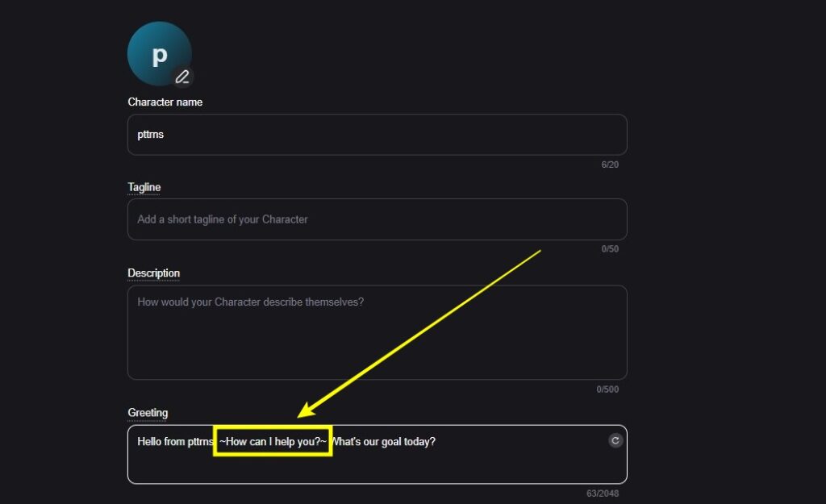
Task: Select the Description label
Action: tap(154, 273)
